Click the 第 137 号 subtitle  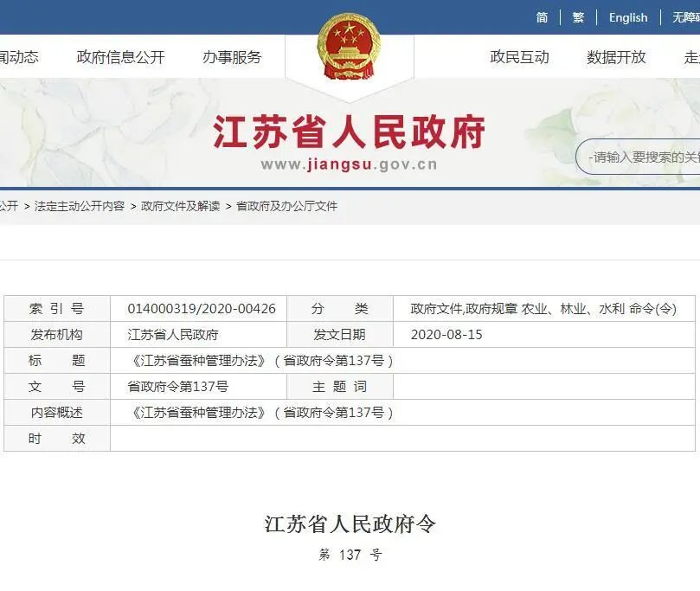coord(350,555)
